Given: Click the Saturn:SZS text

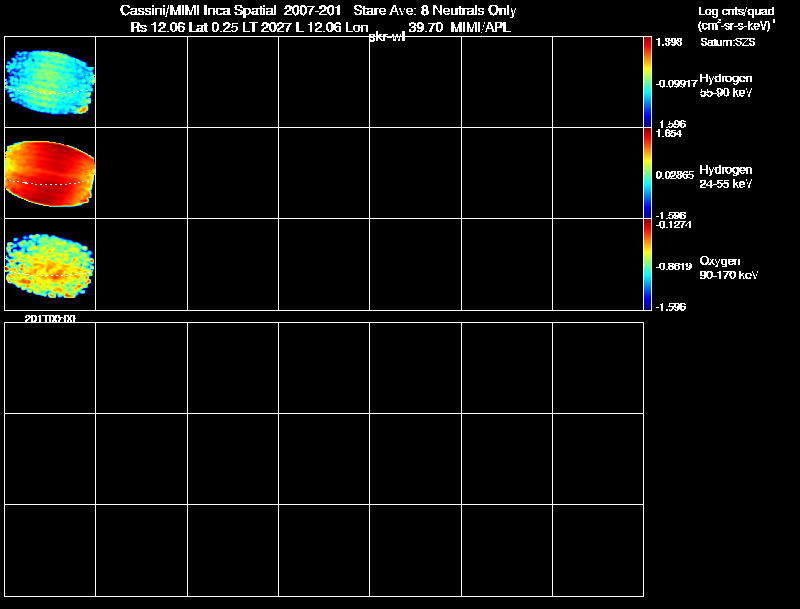Looking at the screenshot, I should 728,42.
